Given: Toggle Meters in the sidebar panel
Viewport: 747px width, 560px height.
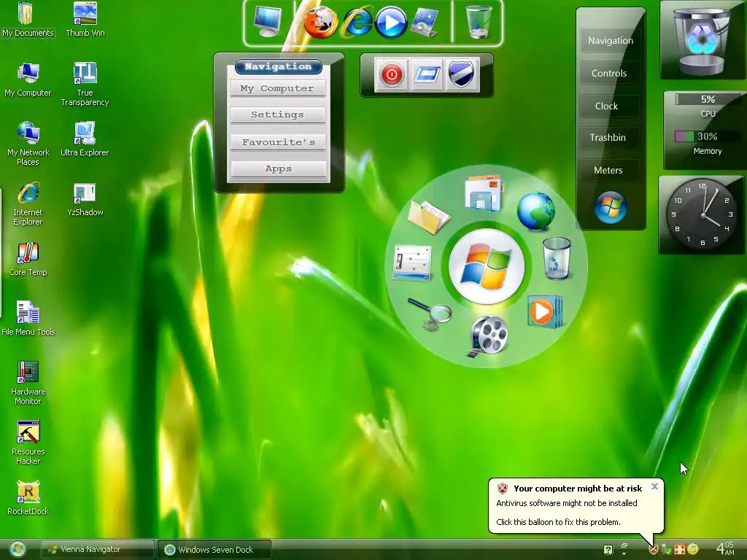Looking at the screenshot, I should [608, 171].
